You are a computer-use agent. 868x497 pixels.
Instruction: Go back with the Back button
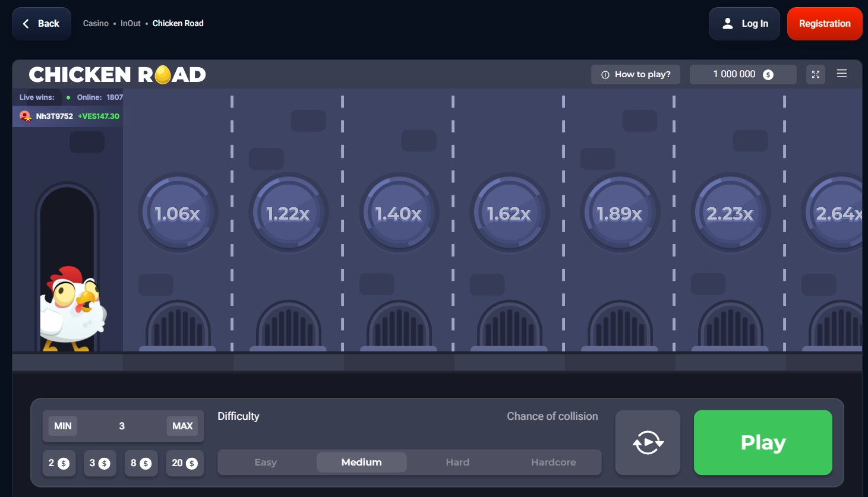coord(42,24)
